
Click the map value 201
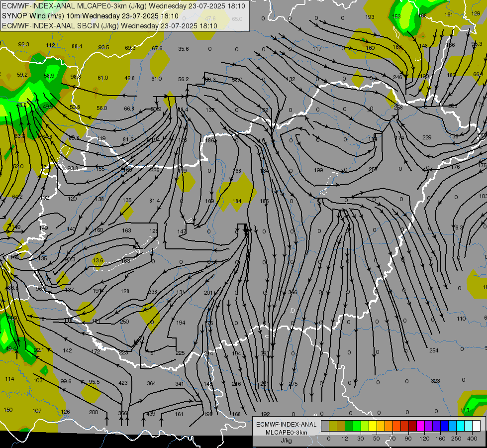click(x=208, y=293)
